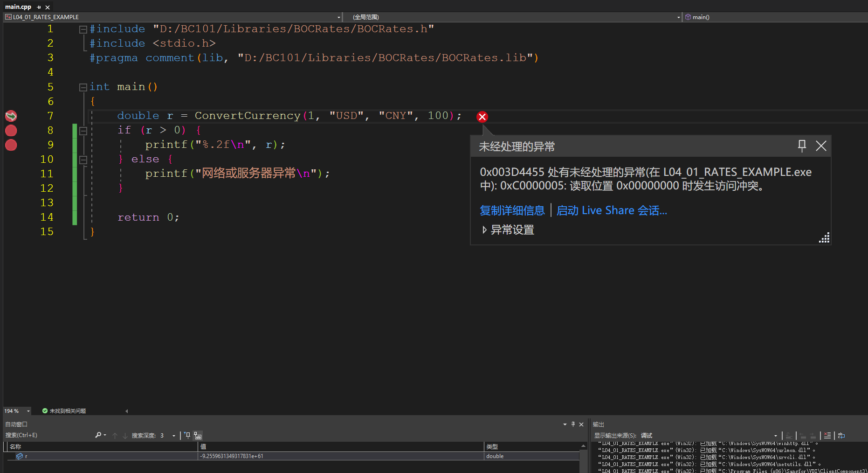Toggle the breakpoint on line 8
The width and height of the screenshot is (868, 473).
tap(11, 131)
